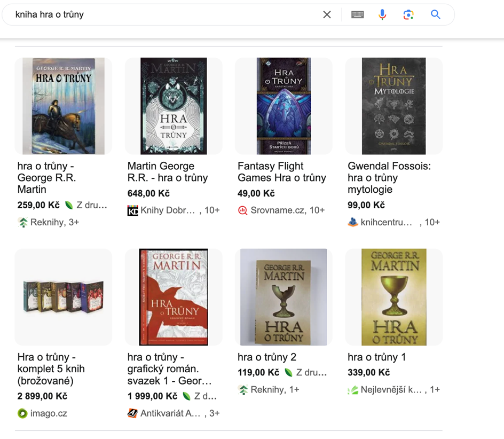Open 'Martin George R.R. - hra o trůny' listing

(168, 172)
